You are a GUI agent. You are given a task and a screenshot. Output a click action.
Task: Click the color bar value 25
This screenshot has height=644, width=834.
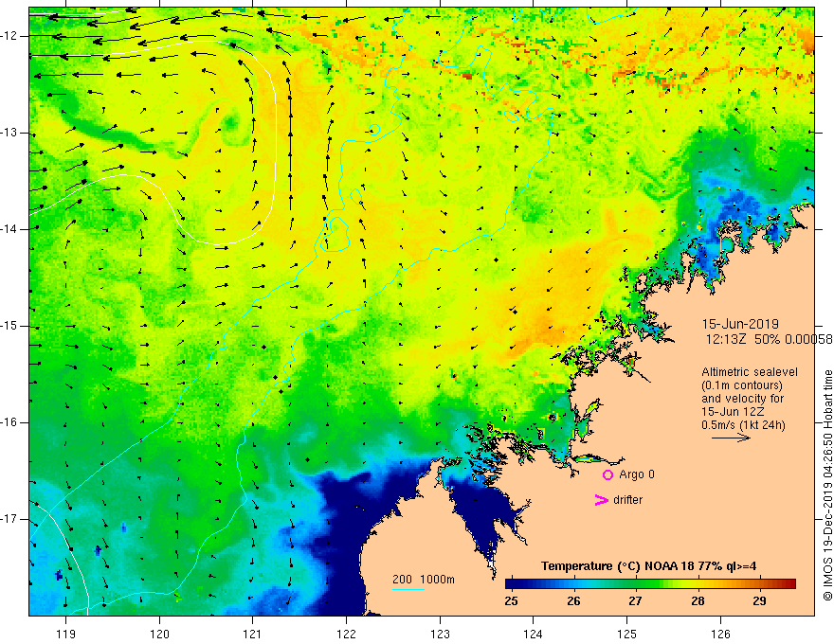pos(511,601)
